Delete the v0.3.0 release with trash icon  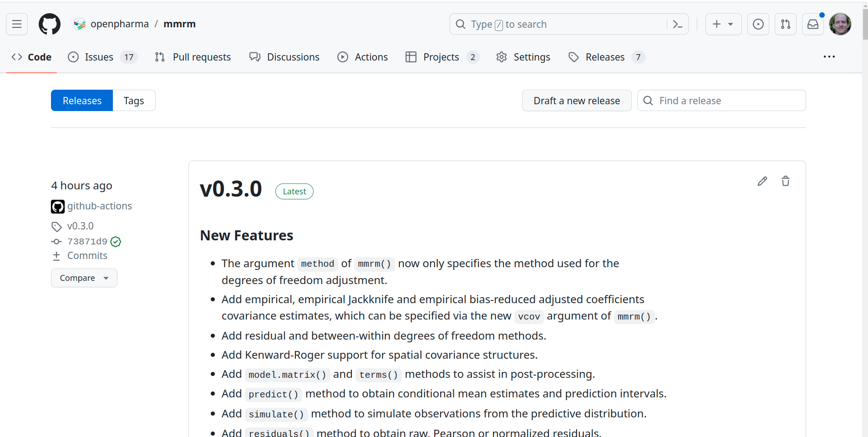(x=785, y=181)
